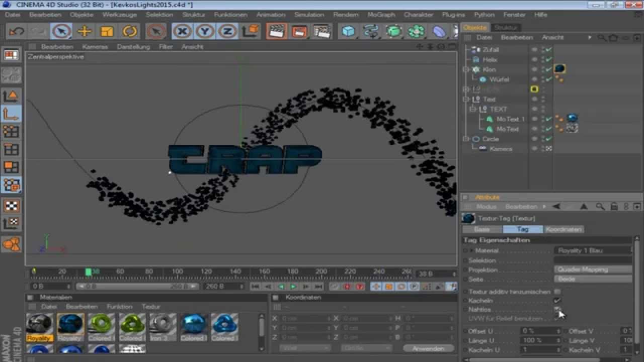Activate the Scale tool icon
The image size is (644, 362).
click(x=107, y=32)
